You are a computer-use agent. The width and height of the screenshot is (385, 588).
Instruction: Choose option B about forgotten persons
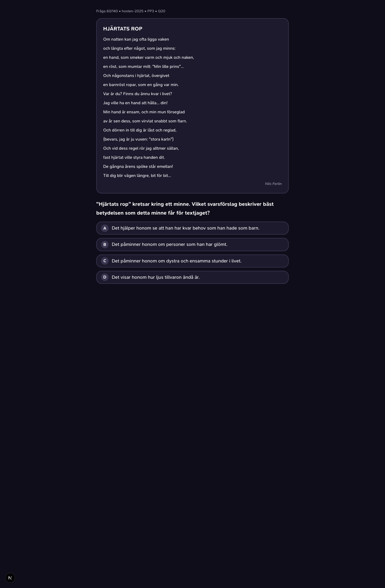(x=192, y=245)
